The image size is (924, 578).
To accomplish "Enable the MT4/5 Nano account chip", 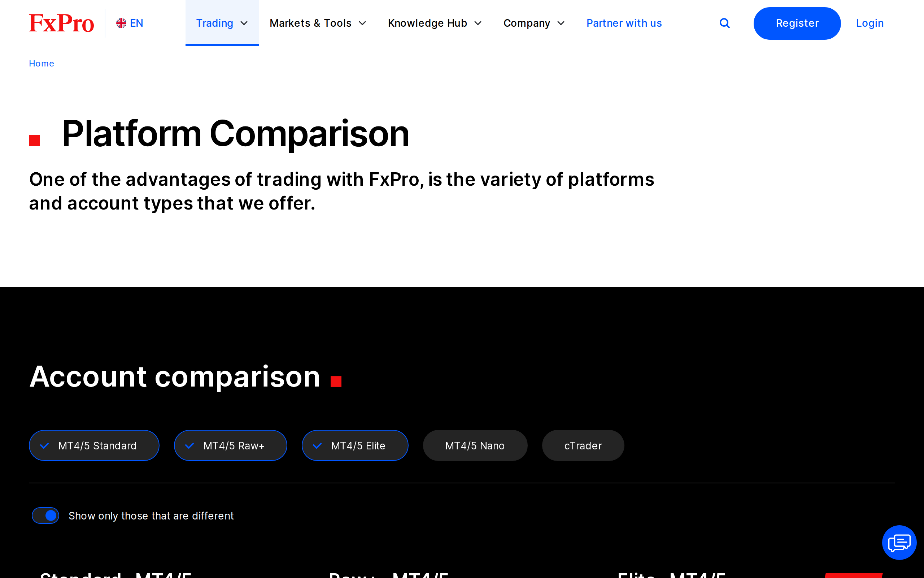I will click(475, 445).
